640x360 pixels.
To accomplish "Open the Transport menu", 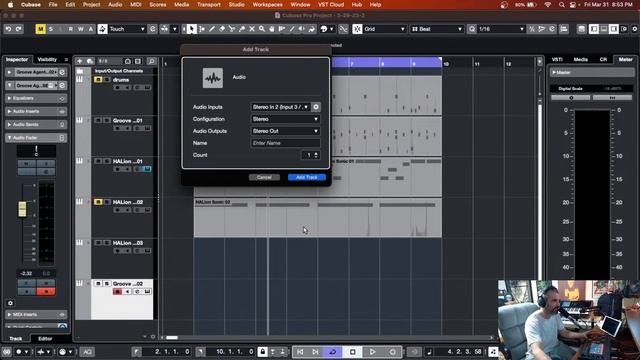I will [209, 4].
